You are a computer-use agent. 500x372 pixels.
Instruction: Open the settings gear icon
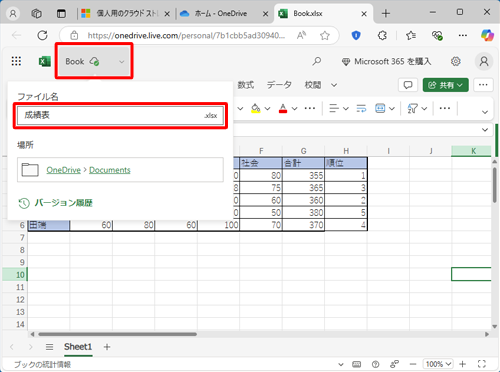pyautogui.click(x=456, y=61)
